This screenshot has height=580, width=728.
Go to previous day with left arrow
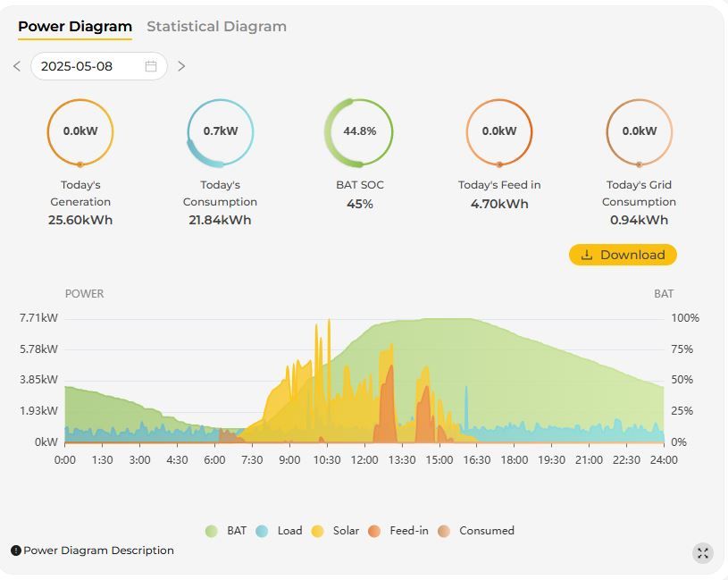17,66
